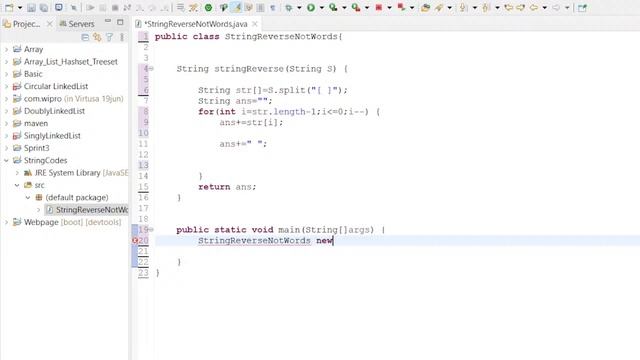Click the Suspend debug icon
The height and width of the screenshot is (360, 640).
pos(103,8)
